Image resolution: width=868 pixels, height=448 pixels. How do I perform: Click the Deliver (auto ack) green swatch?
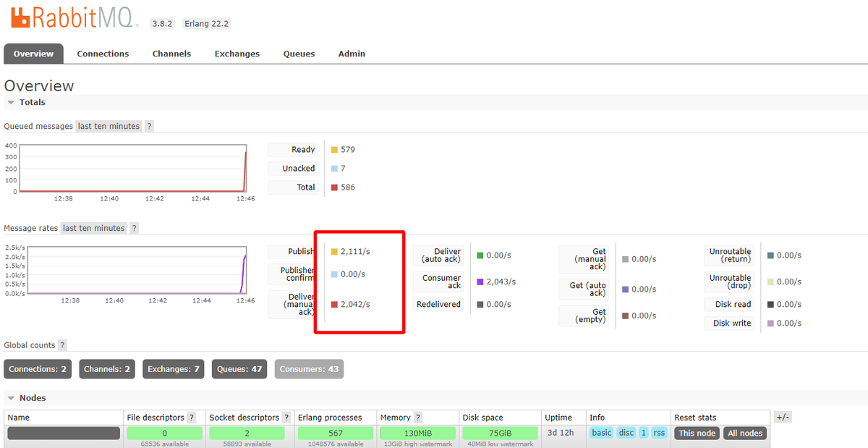(x=480, y=255)
